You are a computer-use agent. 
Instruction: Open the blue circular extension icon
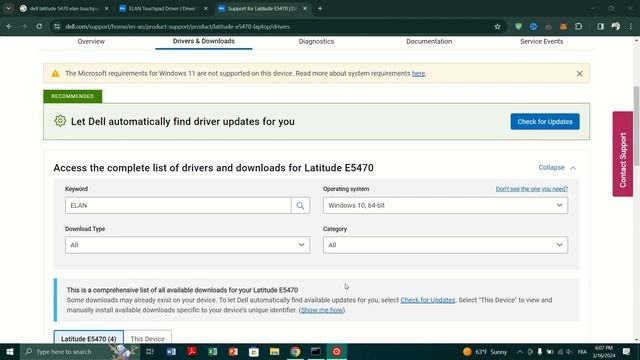(x=533, y=27)
